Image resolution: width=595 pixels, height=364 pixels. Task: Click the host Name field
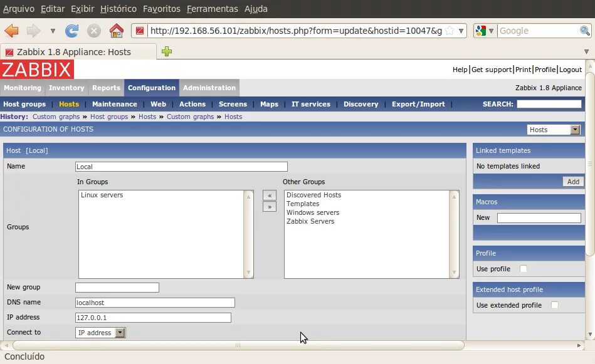[181, 167]
